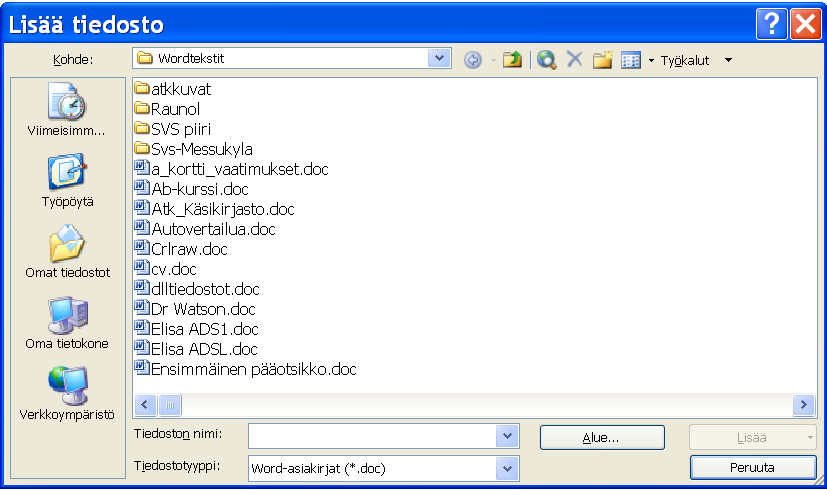Click the Back navigation arrow icon

(473, 60)
